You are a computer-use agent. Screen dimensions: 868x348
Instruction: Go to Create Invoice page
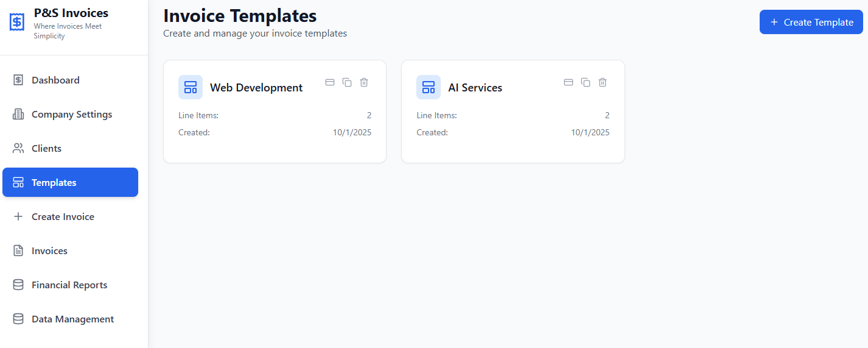tap(71, 216)
